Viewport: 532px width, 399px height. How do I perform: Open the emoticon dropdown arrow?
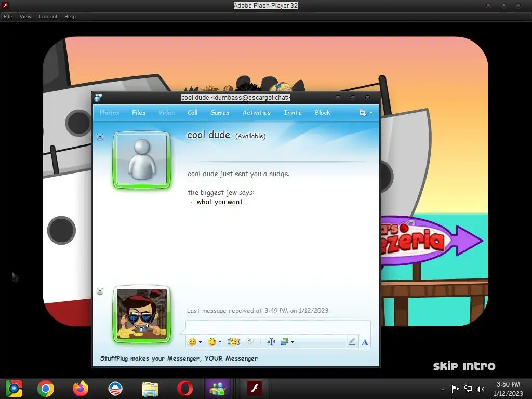(200, 342)
